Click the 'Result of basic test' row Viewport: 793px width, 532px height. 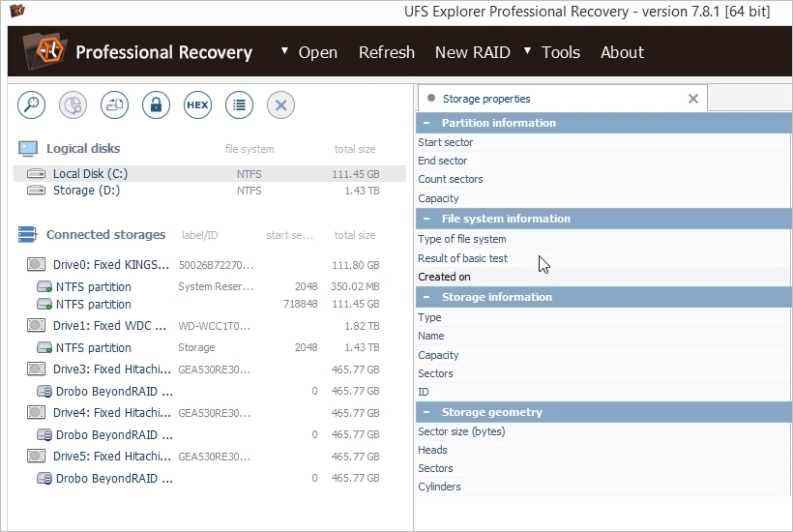coord(603,258)
